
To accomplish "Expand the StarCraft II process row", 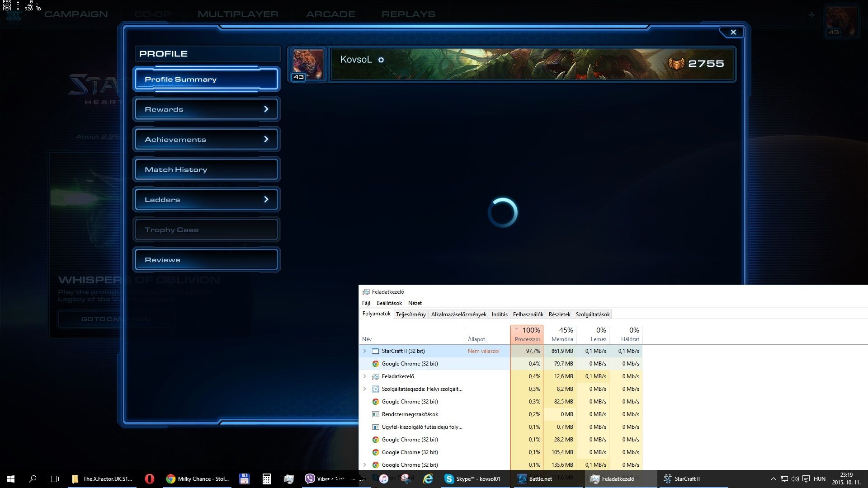I will (365, 351).
